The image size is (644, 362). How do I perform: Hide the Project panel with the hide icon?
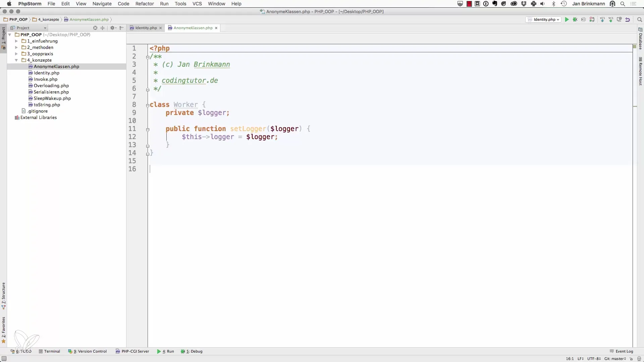(x=122, y=28)
